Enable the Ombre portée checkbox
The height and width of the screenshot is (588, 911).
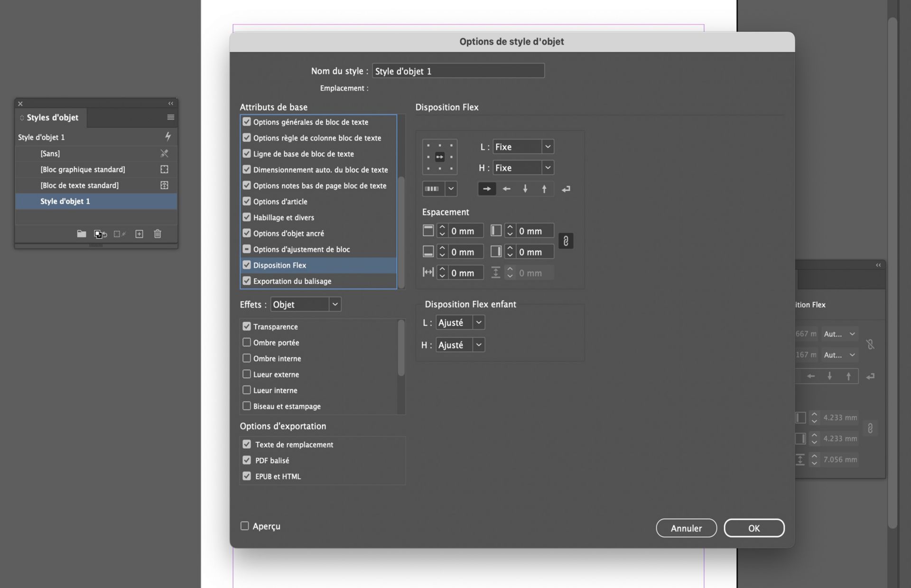pos(247,342)
